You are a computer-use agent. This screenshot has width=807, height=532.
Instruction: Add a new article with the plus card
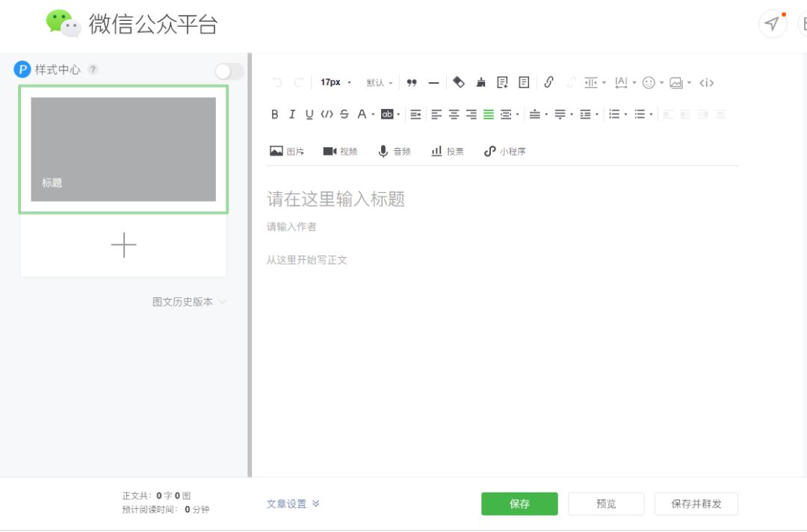point(123,245)
